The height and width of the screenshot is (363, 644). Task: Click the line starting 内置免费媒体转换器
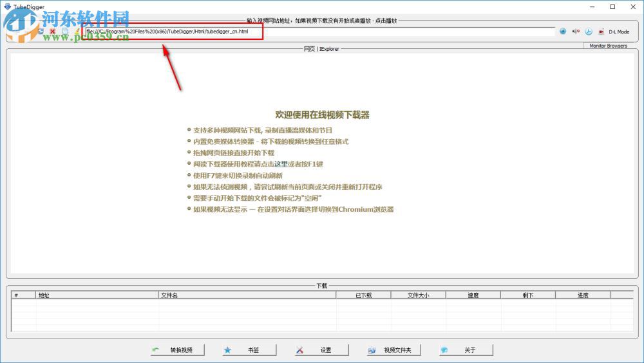tap(270, 141)
